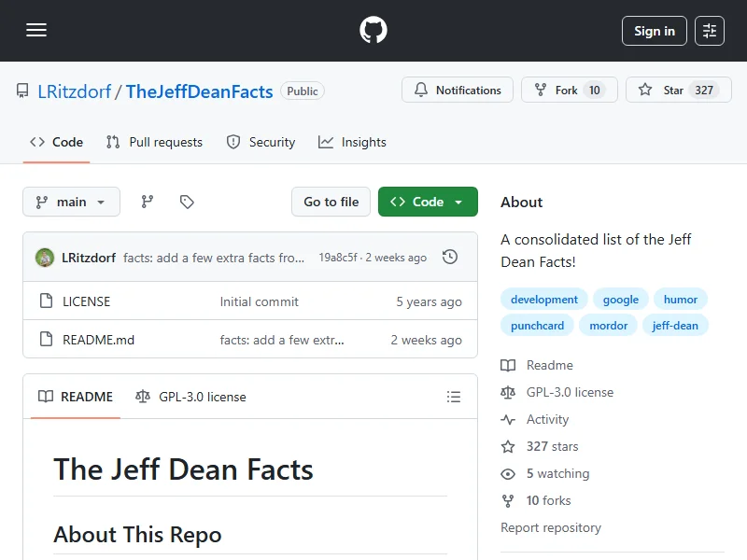Expand the green Code dropdown

428,202
